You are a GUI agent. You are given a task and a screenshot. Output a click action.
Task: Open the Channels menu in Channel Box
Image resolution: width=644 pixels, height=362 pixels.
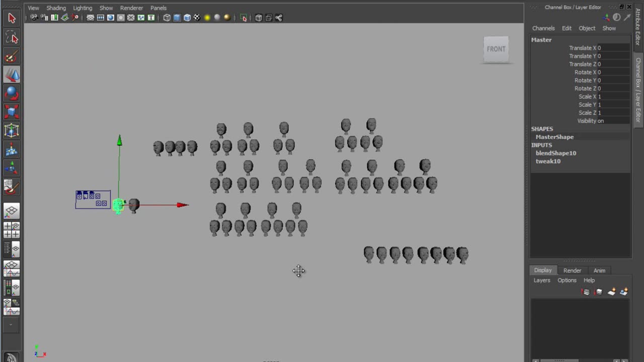pyautogui.click(x=543, y=28)
